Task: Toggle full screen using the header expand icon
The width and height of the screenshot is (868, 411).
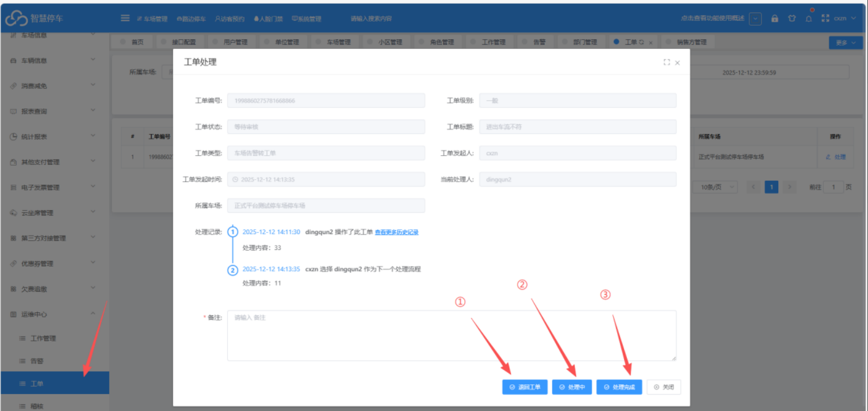Action: [825, 19]
